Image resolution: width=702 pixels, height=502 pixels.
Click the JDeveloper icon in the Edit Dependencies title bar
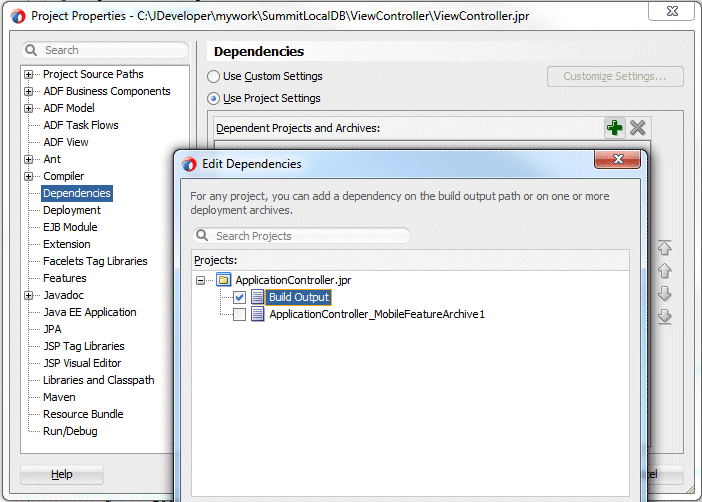[x=189, y=164]
